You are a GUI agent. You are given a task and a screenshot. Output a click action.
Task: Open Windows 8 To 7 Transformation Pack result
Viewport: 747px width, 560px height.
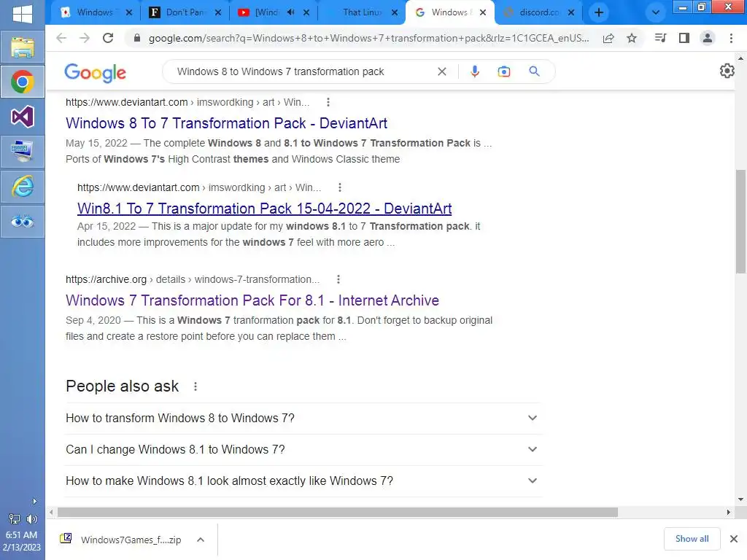tap(226, 123)
